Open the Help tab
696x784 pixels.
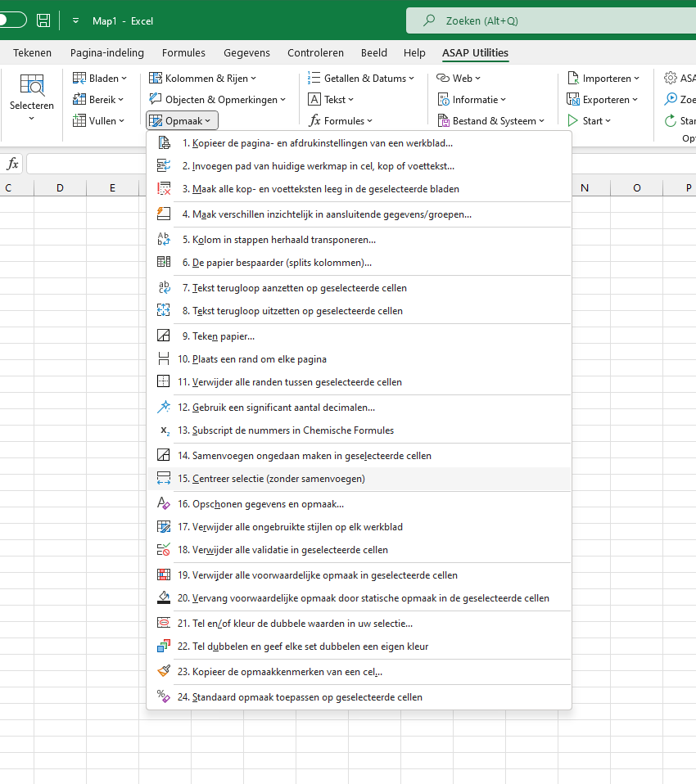tap(414, 52)
